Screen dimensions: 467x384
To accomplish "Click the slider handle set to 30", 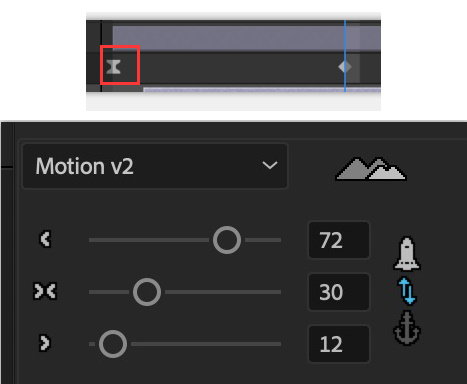I will 147,292.
